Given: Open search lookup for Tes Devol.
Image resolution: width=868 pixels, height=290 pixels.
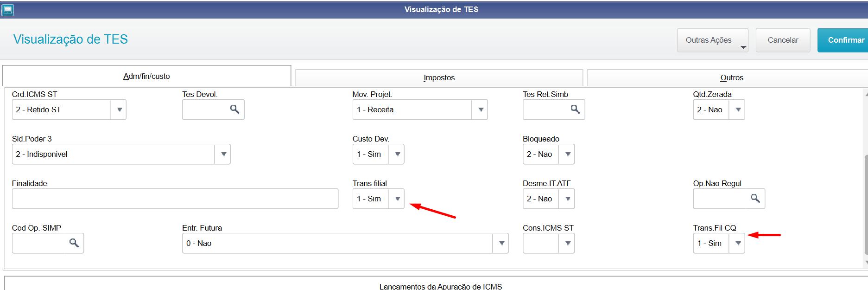Looking at the screenshot, I should pos(234,109).
